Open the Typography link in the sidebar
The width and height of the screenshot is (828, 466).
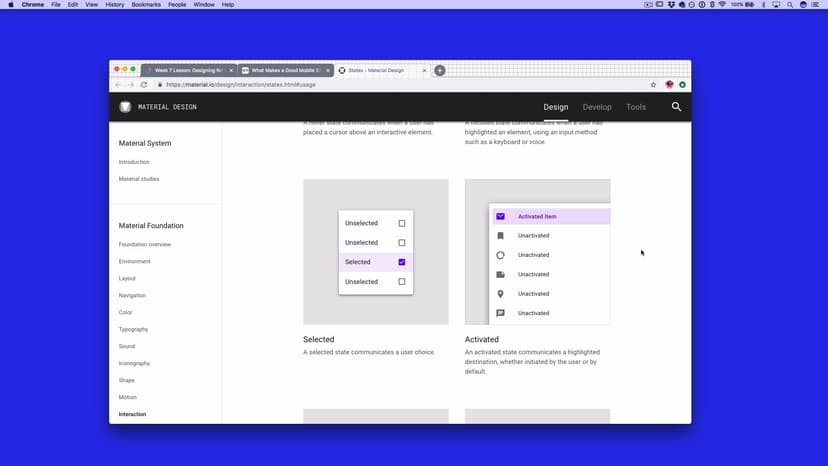[133, 330]
